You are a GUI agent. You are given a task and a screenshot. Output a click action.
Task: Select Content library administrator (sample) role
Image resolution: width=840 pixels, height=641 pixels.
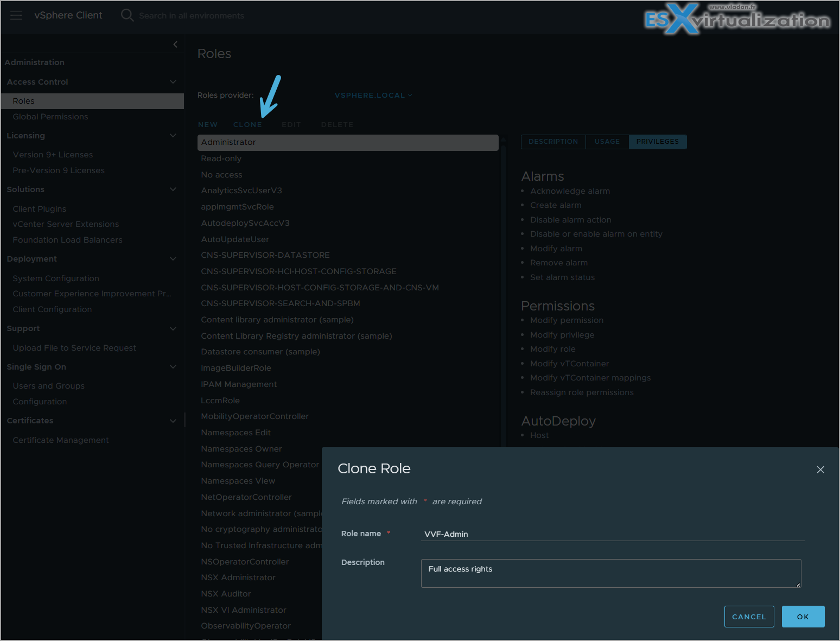coord(277,320)
